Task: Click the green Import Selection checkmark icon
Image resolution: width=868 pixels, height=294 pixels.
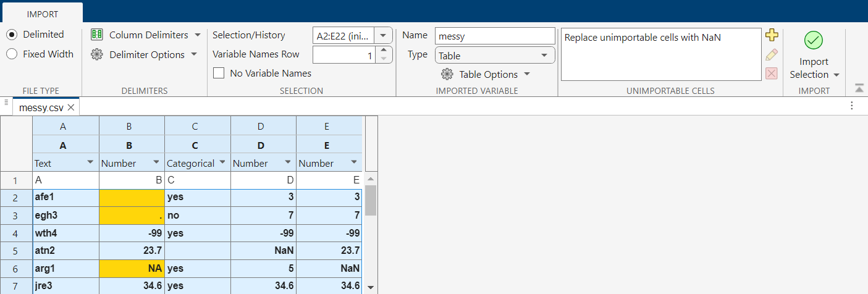Action: [814, 41]
